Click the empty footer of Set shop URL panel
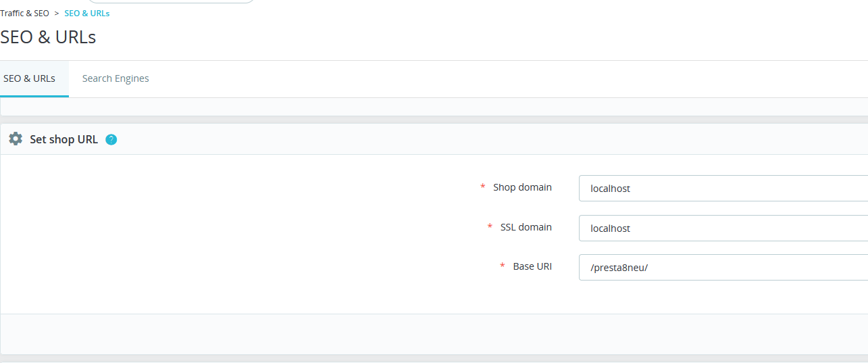Screen dimensions: 868x363 click(x=434, y=334)
